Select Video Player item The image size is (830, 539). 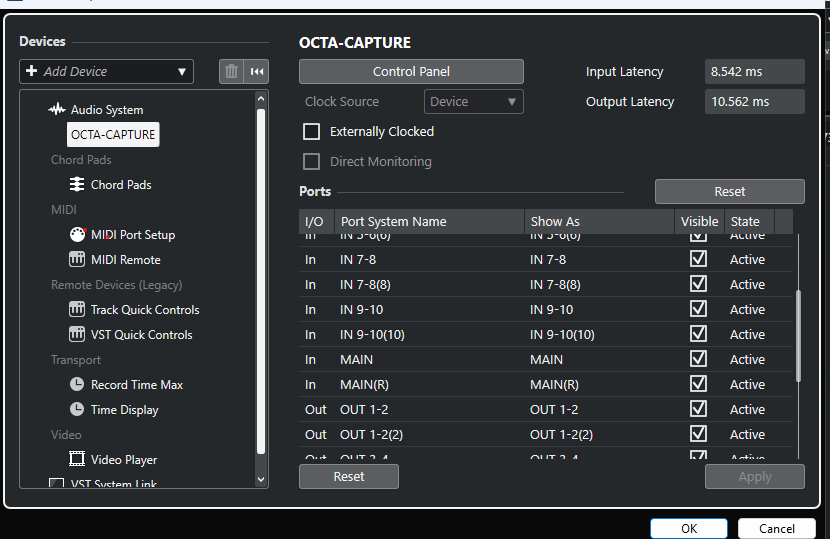pyautogui.click(x=124, y=460)
